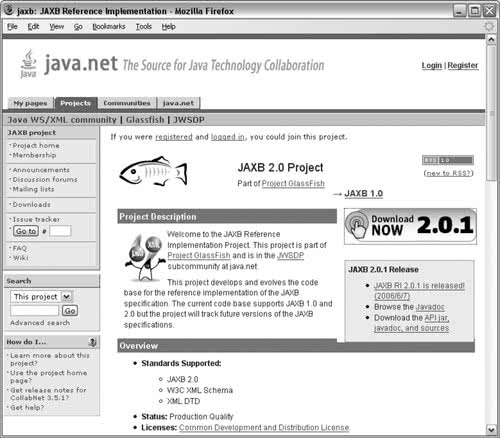Open the Glassfish breadcrumb link
500x438 pixels.
tap(145, 120)
